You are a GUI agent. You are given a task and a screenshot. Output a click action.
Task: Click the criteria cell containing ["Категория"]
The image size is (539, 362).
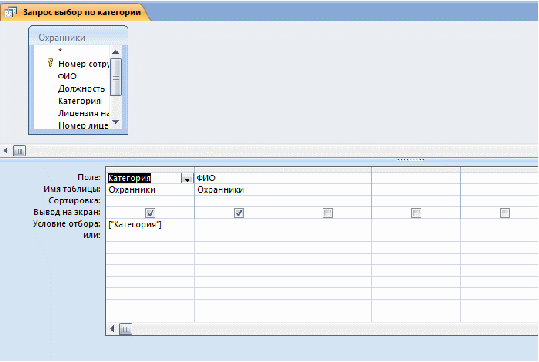click(150, 224)
